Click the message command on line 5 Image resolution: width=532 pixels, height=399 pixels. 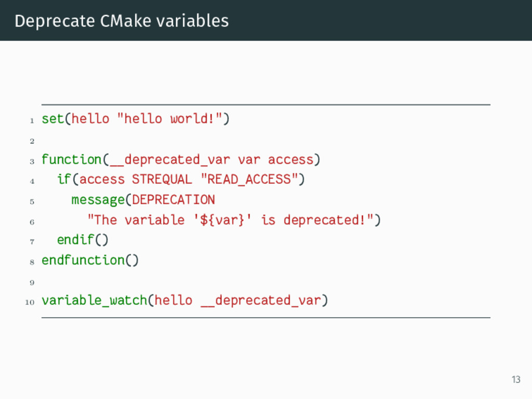[x=98, y=200]
